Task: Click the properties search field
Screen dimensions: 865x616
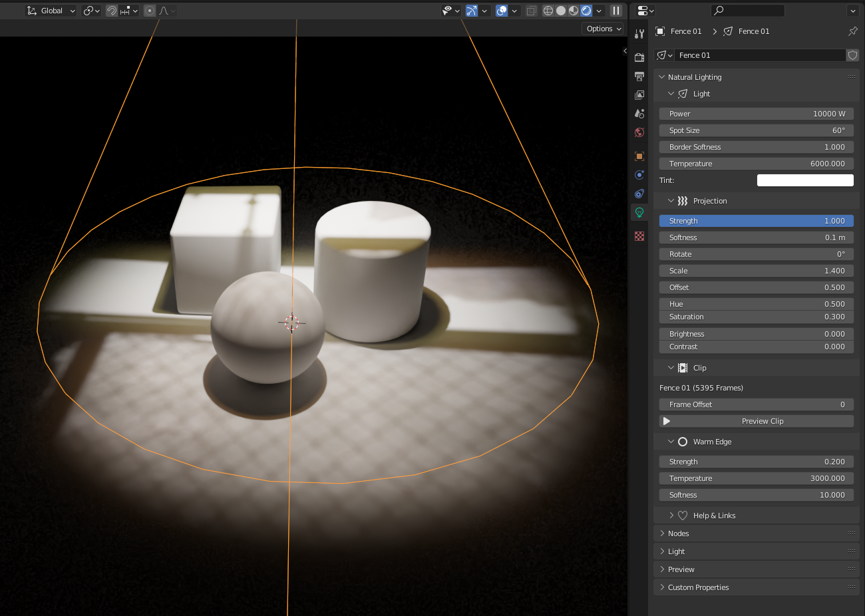Action: pyautogui.click(x=748, y=11)
